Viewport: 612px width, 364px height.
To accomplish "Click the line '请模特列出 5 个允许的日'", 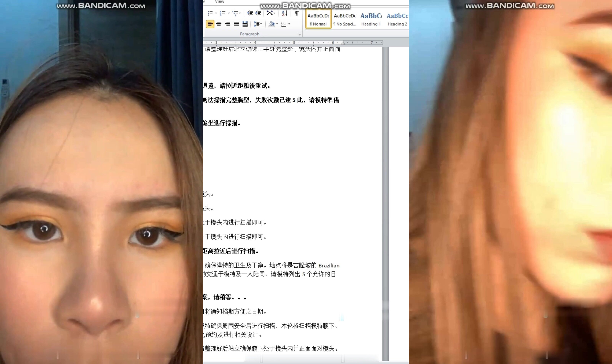I will coord(303,274).
